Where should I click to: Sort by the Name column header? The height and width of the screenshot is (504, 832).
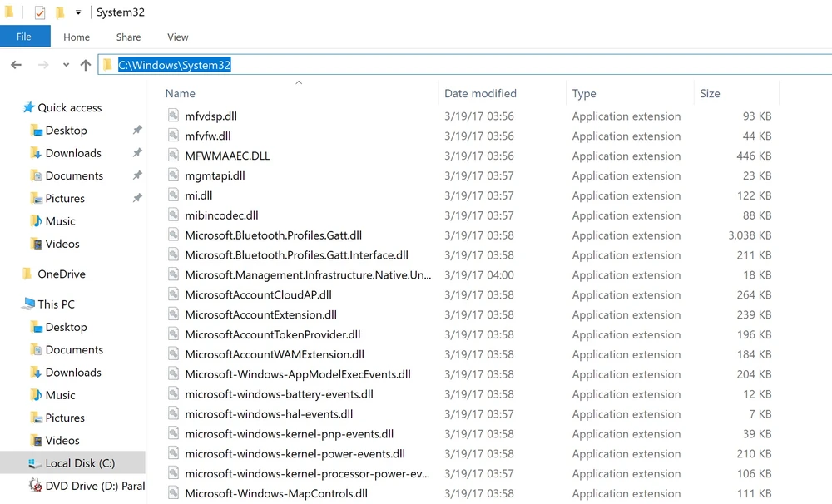click(x=181, y=94)
